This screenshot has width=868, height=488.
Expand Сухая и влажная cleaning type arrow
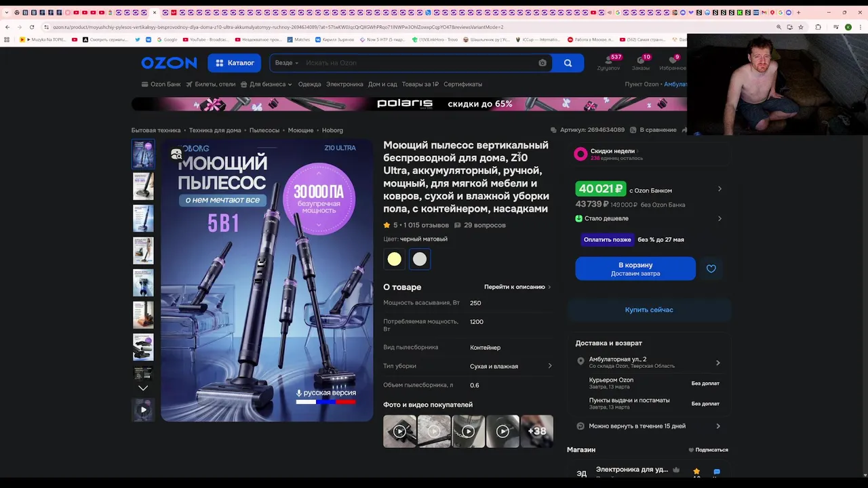[550, 366]
